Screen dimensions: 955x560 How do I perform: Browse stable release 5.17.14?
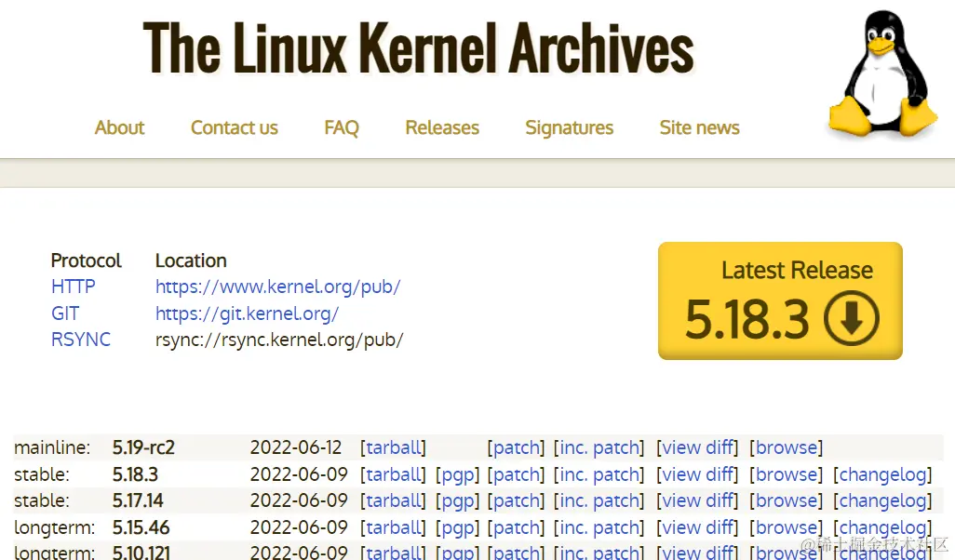coord(787,500)
